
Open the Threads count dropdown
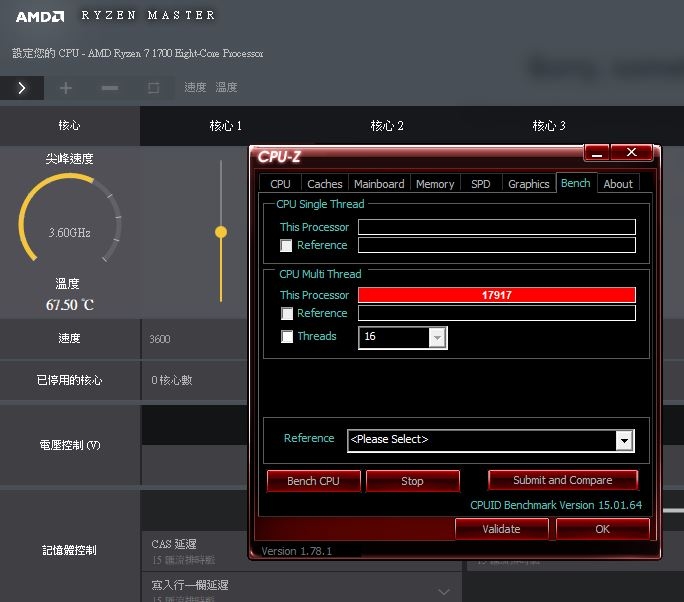coord(438,338)
